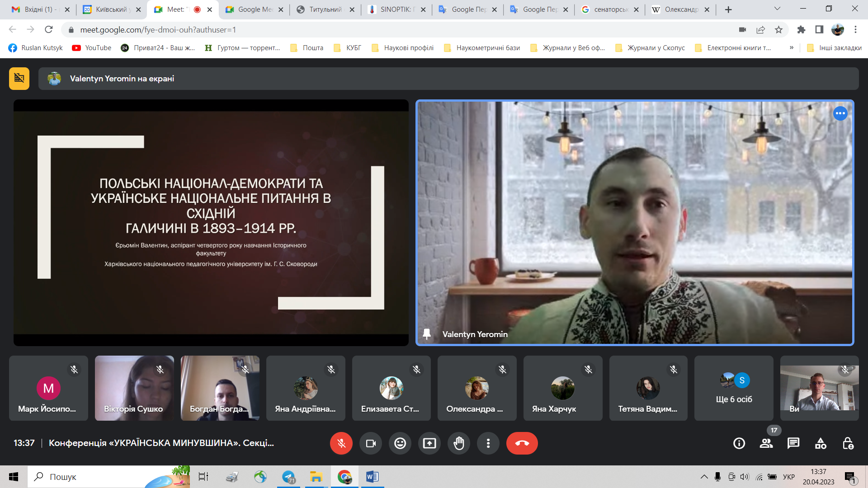Click the 'Ще 6 осіб' participants tile
The height and width of the screenshot is (488, 868).
733,388
